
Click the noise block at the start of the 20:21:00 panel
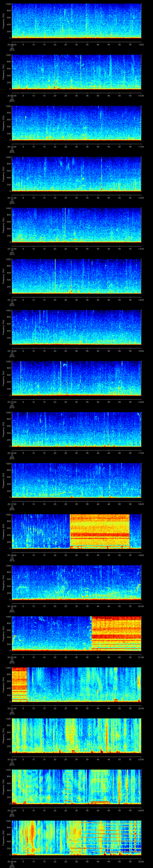[20, 685]
